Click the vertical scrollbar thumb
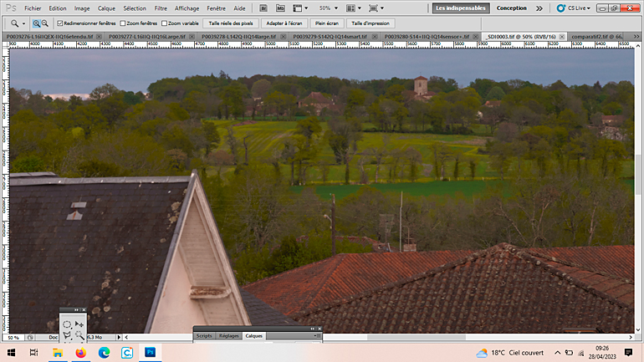This screenshot has width=644, height=362. [x=638, y=175]
